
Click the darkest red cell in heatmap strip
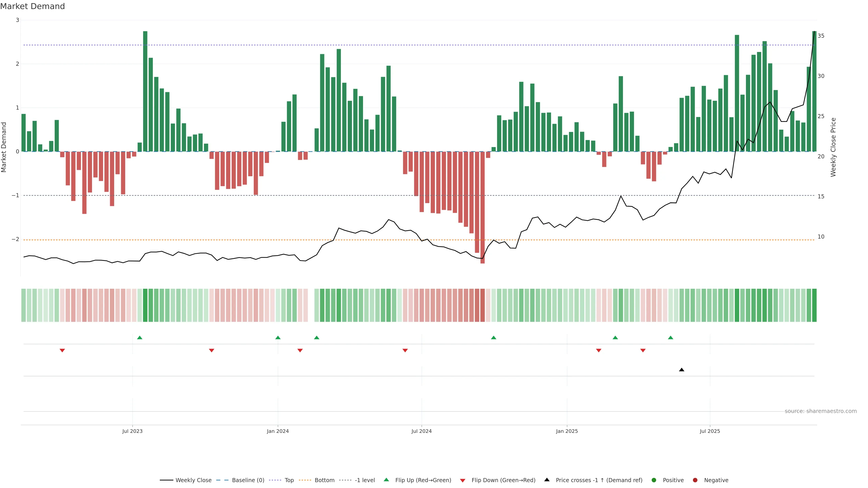pos(483,305)
